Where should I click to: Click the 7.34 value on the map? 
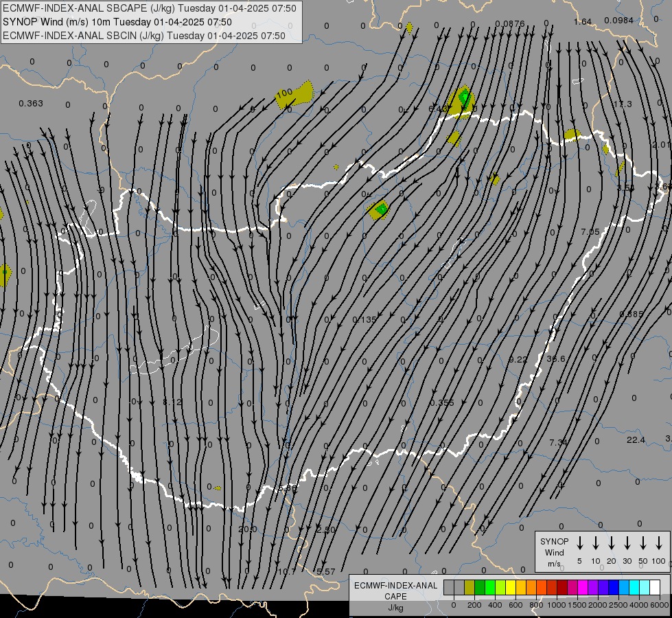559,442
